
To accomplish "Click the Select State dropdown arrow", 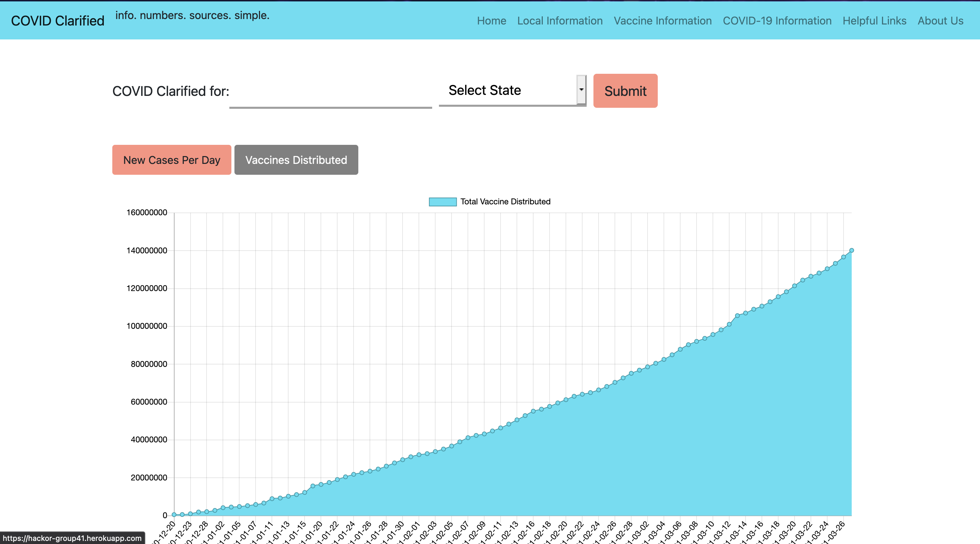I will click(581, 90).
